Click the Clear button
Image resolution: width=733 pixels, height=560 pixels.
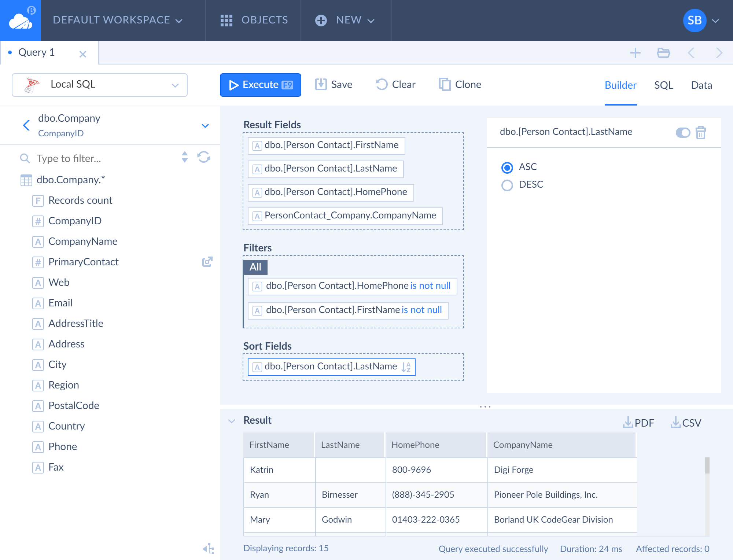396,85
